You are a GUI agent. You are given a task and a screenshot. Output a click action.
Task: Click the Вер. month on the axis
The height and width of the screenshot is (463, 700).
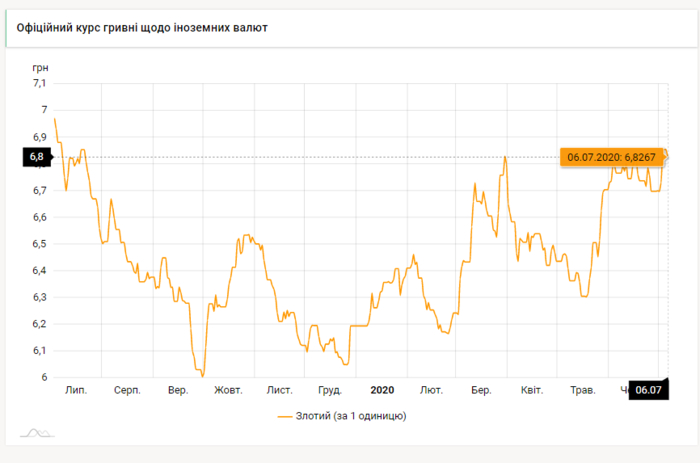(178, 390)
